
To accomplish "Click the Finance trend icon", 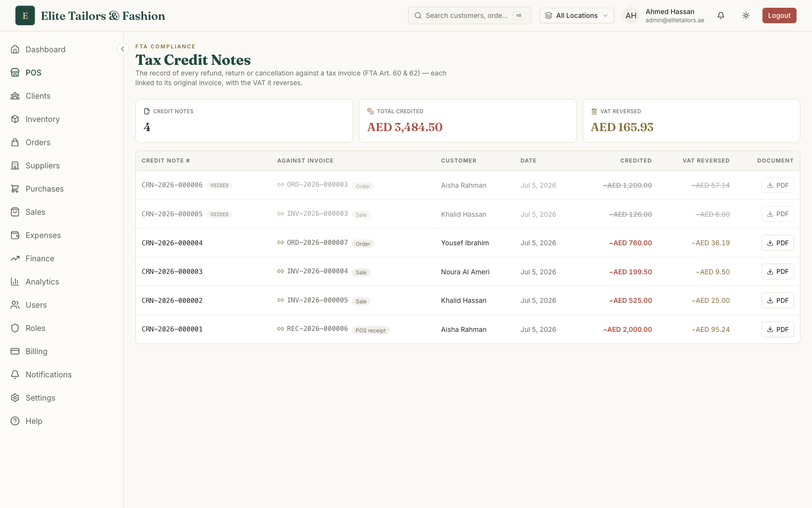I will (x=15, y=258).
